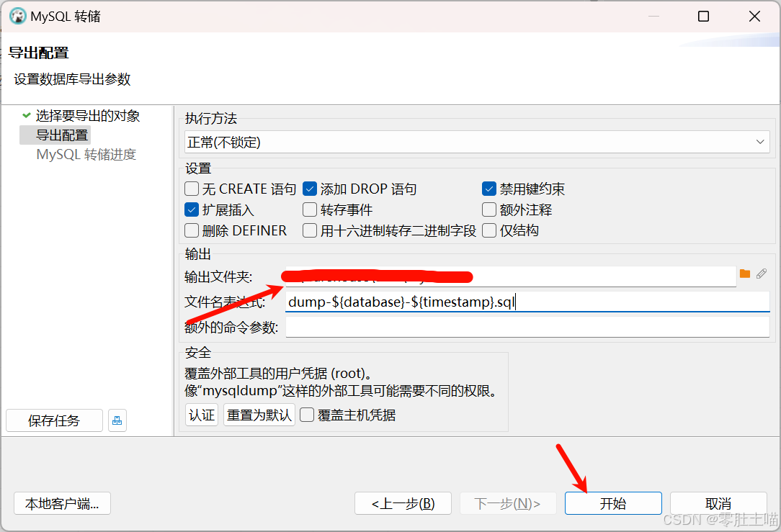Enable the 额外注释 checkbox
This screenshot has width=781, height=532.
click(489, 210)
